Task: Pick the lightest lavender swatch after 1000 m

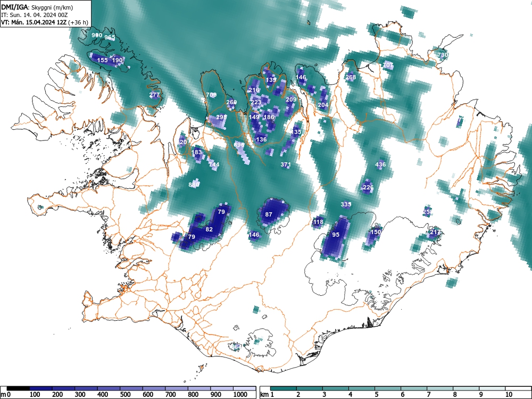Action: (x=244, y=388)
